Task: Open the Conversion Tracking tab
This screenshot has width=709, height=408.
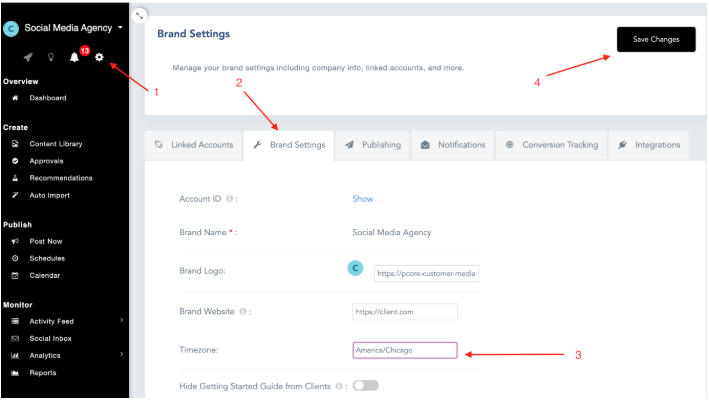Action: coord(552,145)
